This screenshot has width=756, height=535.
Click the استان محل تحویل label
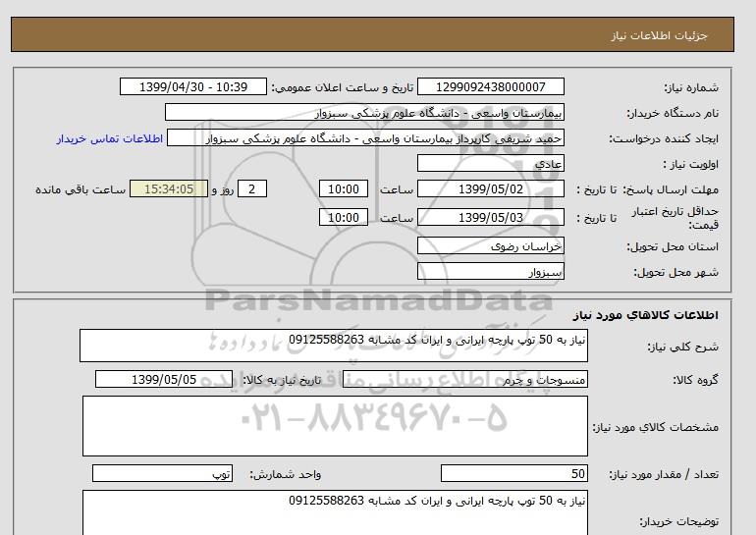[673, 246]
